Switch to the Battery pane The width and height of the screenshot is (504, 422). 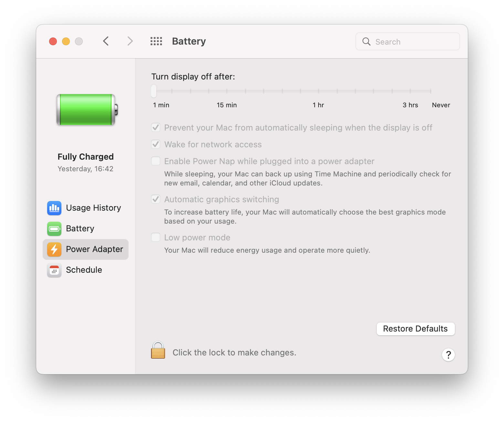[x=86, y=229]
